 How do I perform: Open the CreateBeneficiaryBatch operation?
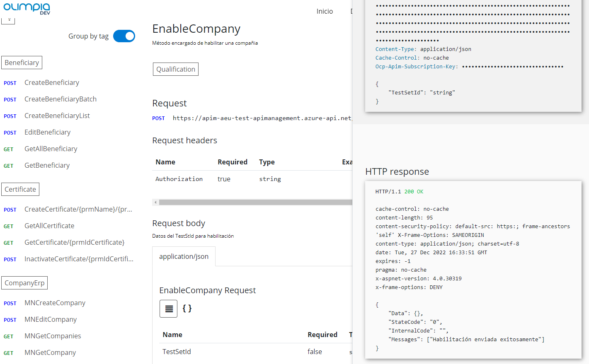[61, 99]
